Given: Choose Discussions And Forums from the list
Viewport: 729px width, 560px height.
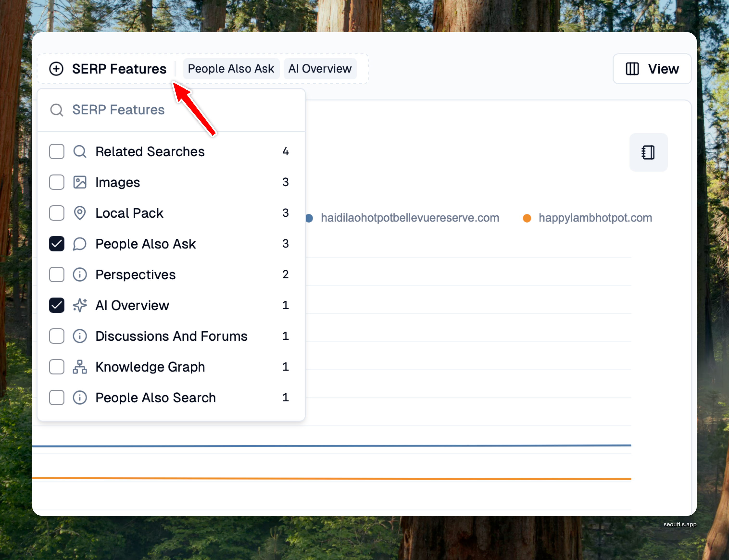Looking at the screenshot, I should point(171,336).
